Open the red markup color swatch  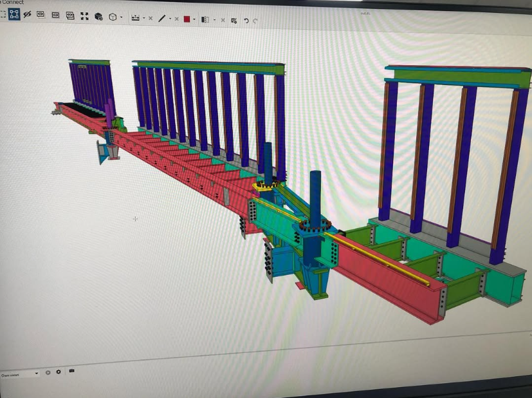(x=187, y=19)
